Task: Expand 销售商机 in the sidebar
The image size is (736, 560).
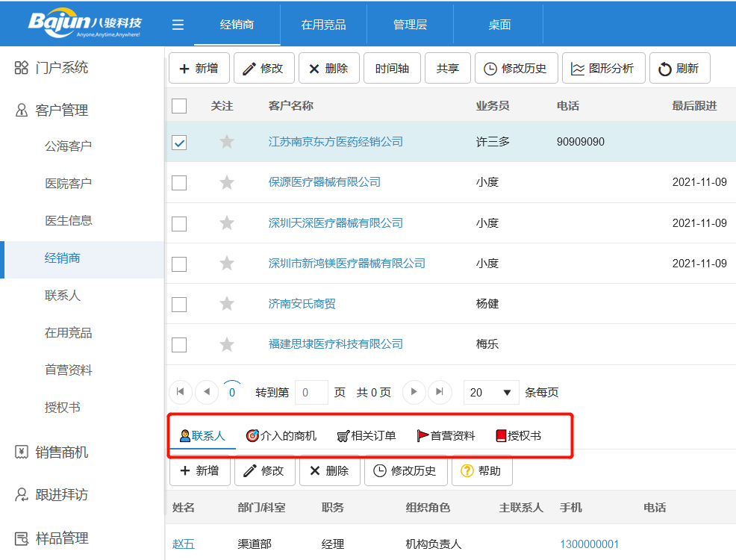Action: (x=61, y=452)
